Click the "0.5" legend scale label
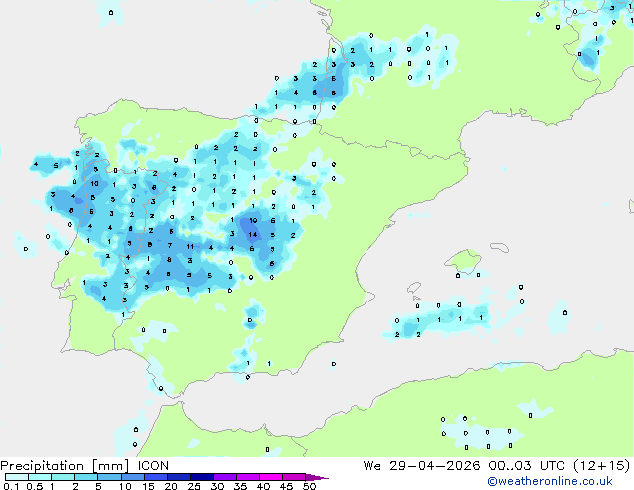The image size is (634, 490). (x=35, y=486)
